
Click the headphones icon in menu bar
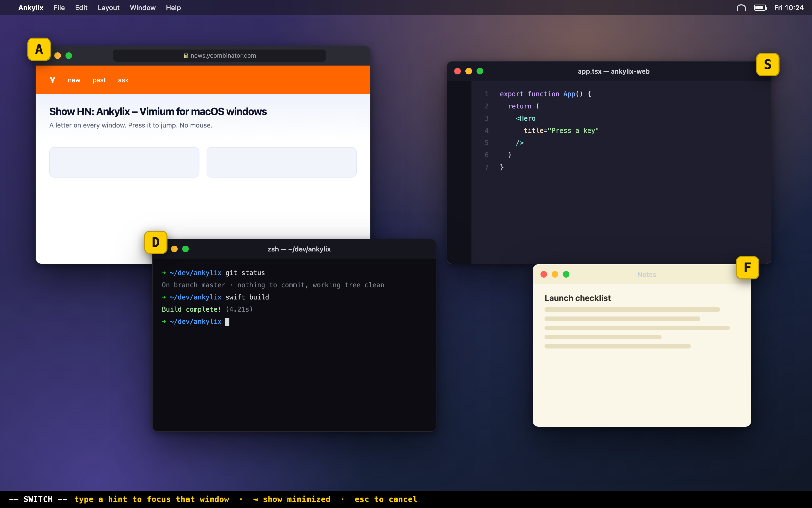(x=741, y=8)
